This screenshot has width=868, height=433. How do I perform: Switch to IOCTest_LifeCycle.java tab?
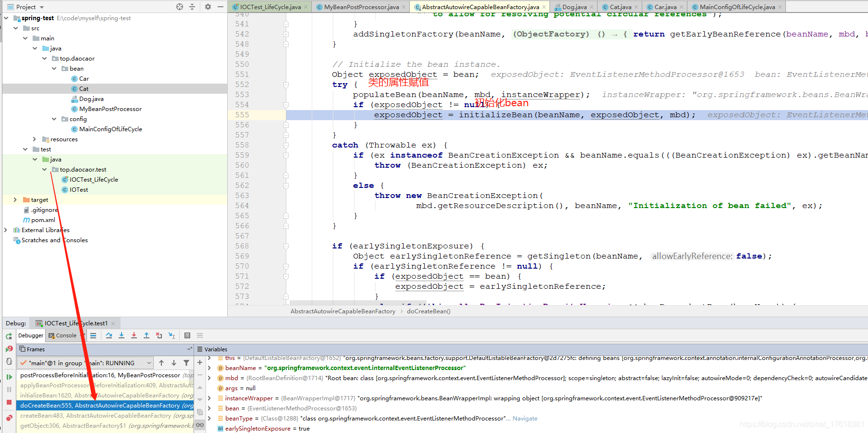click(x=269, y=7)
